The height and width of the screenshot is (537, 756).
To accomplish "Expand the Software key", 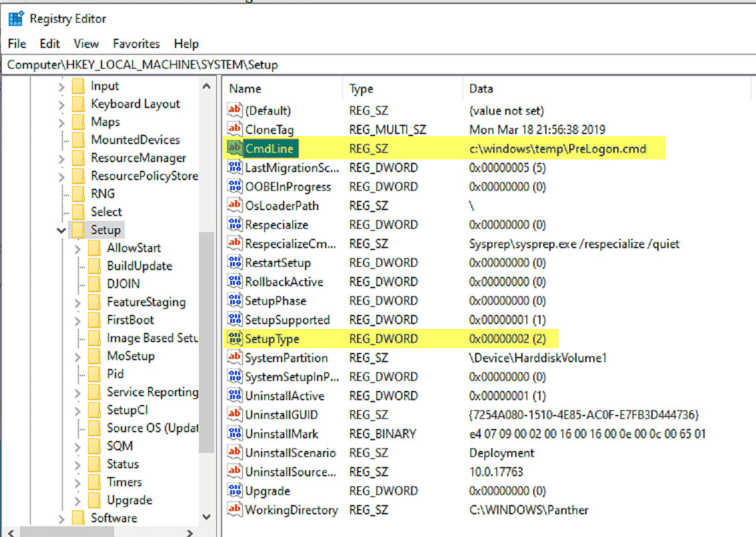I will [x=61, y=519].
